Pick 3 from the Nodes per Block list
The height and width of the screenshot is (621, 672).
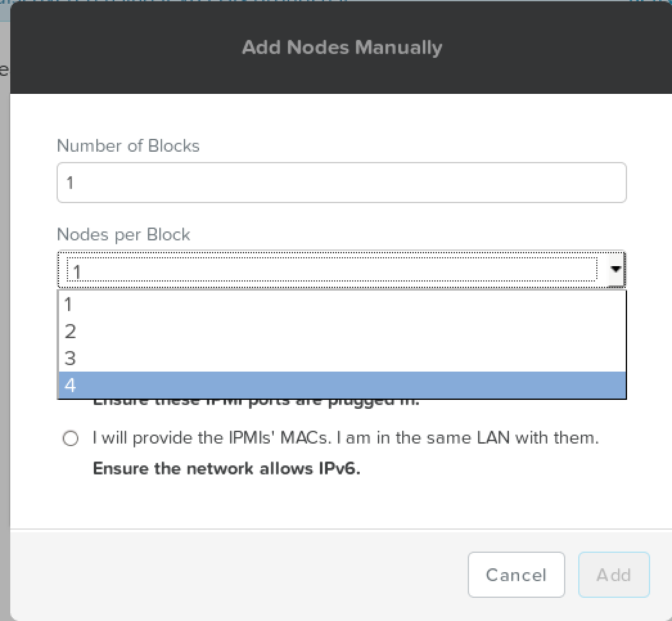click(342, 358)
